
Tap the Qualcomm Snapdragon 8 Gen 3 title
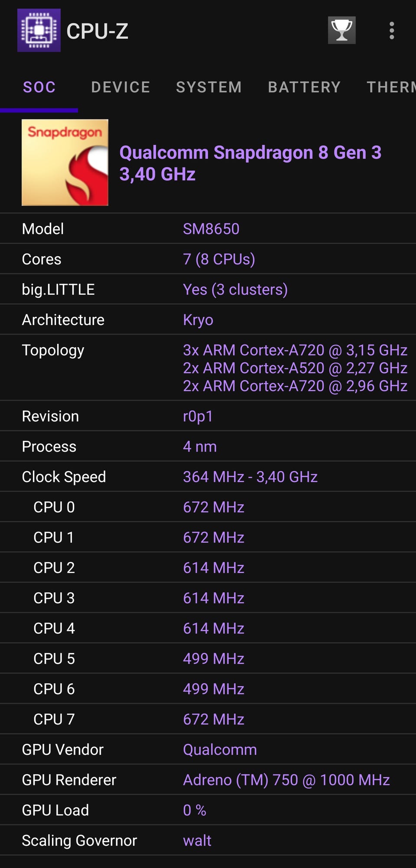coord(250,153)
